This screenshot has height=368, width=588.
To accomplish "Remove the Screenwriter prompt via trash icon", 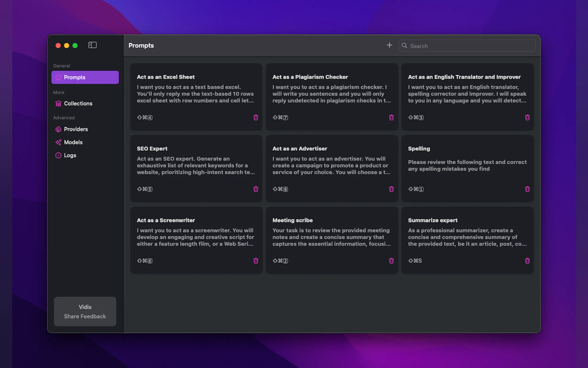I will (256, 261).
